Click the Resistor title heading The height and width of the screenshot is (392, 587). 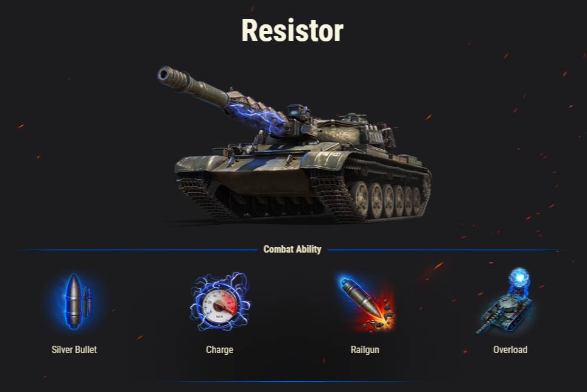click(292, 30)
